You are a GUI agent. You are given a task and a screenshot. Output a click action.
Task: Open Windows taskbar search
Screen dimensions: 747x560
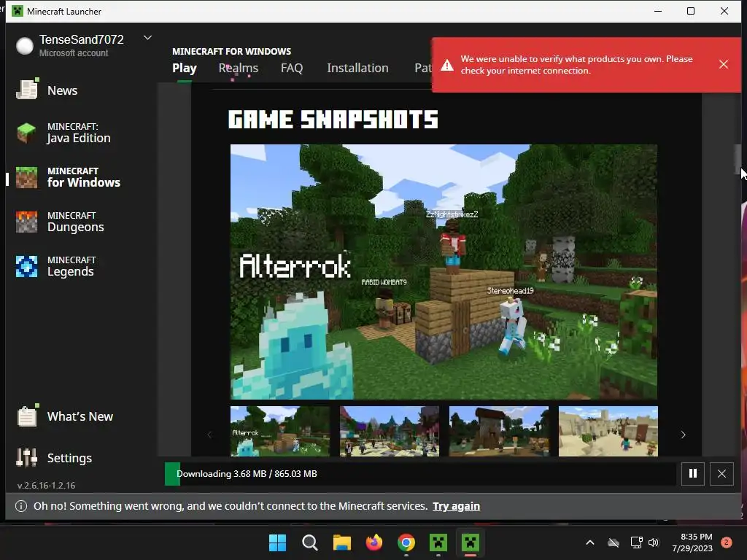pos(309,542)
